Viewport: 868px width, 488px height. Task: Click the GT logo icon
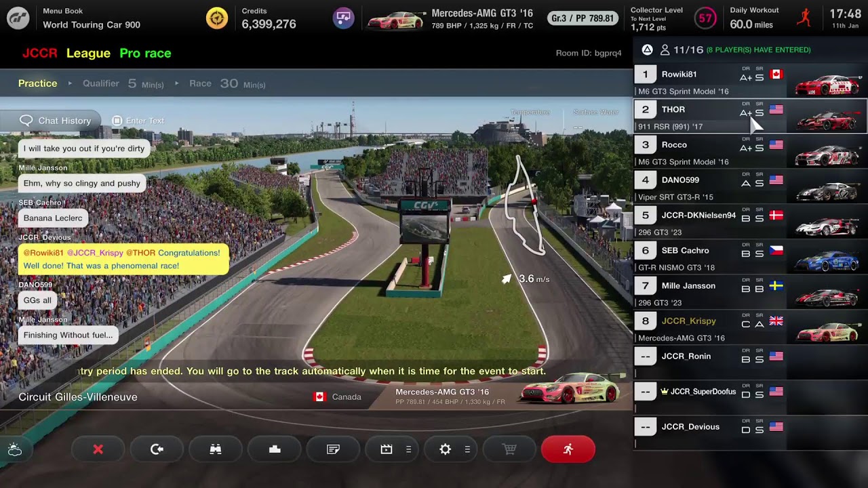tap(18, 18)
